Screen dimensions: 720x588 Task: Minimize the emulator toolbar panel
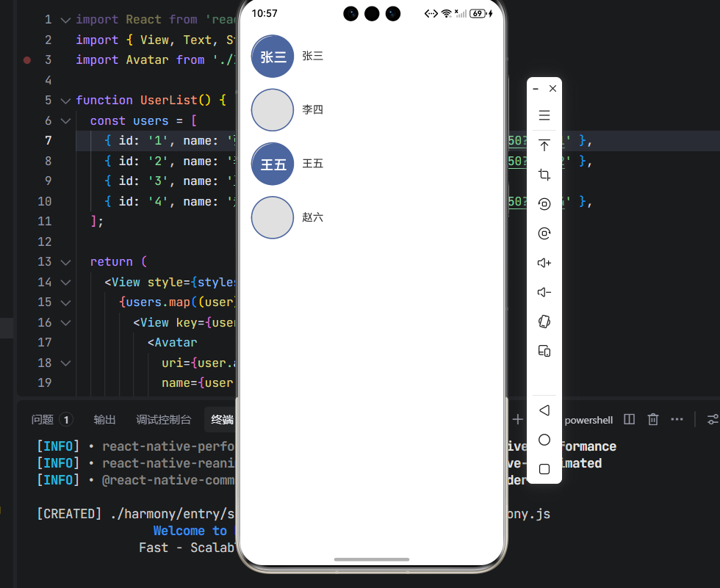point(536,89)
